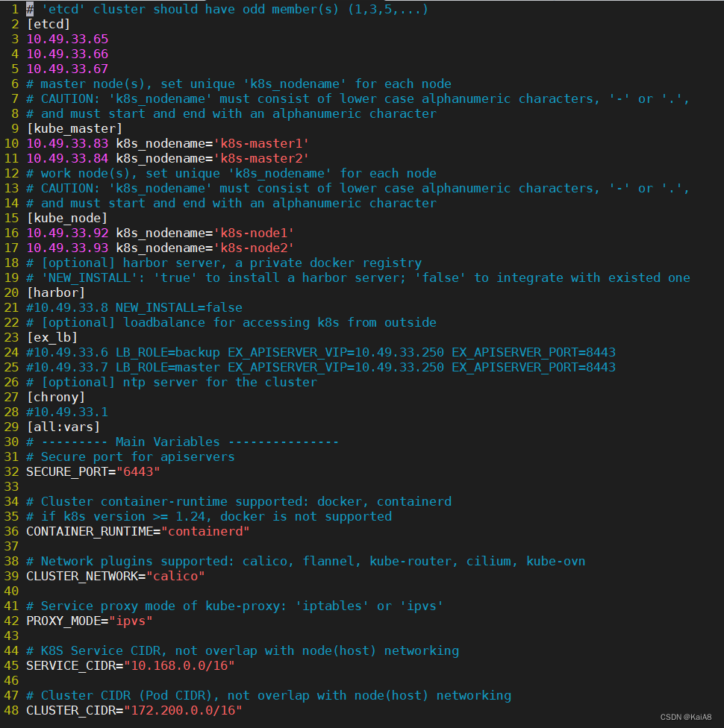Click the SERVICE_CIDR variable name
The image size is (724, 728).
71,666
